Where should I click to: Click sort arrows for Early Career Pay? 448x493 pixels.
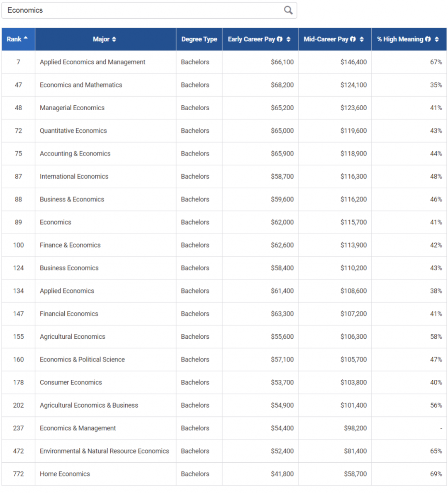288,39
